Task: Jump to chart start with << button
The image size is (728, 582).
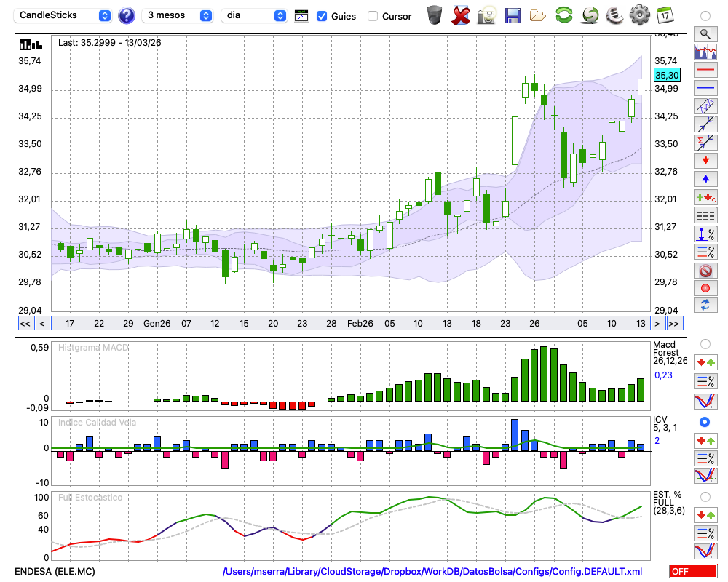Action: tap(25, 324)
